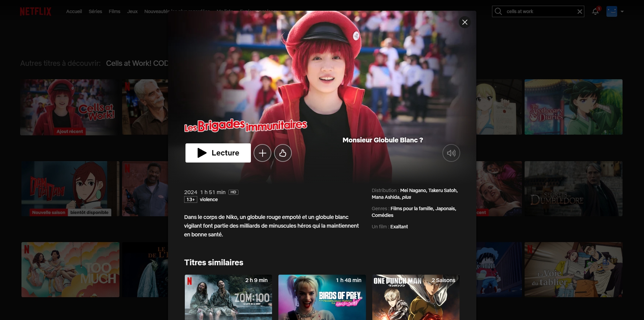Click the Netflix logo
Image resolution: width=644 pixels, height=320 pixels.
click(x=36, y=11)
